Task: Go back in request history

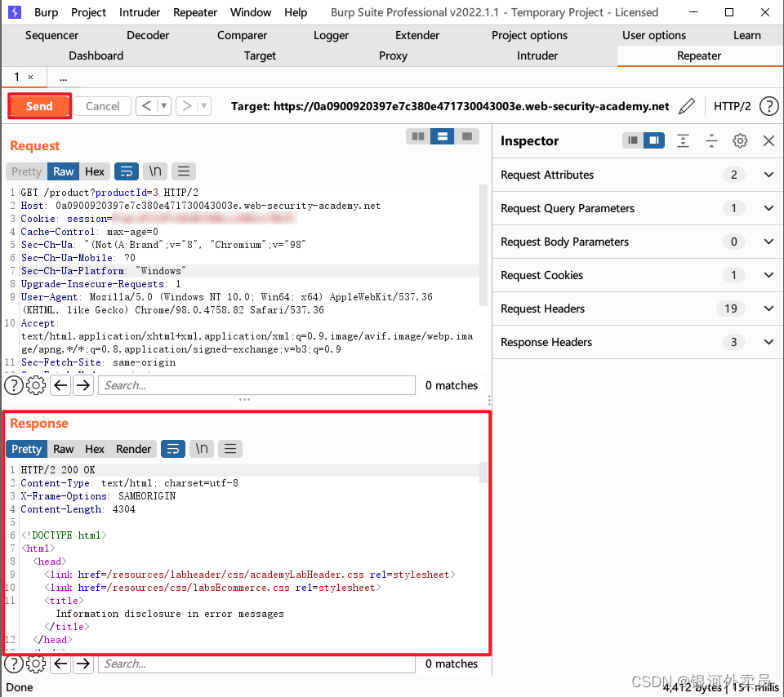Action: (x=146, y=106)
